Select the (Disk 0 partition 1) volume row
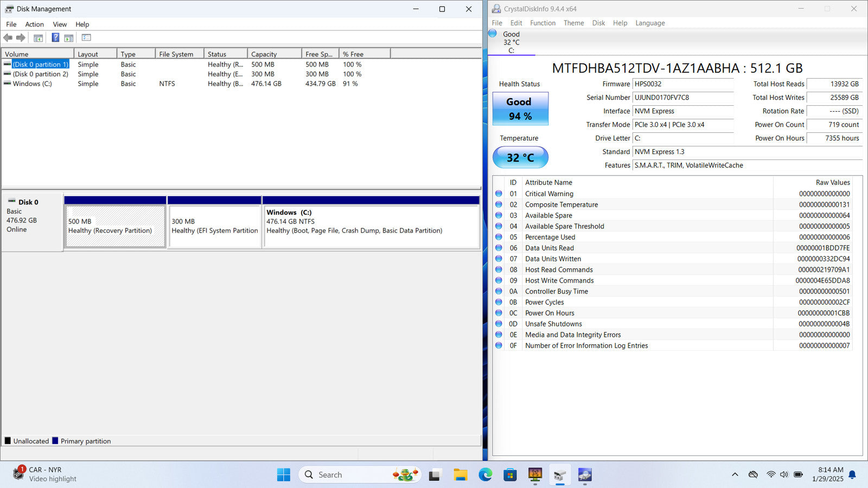Viewport: 868px width, 488px height. pos(241,64)
